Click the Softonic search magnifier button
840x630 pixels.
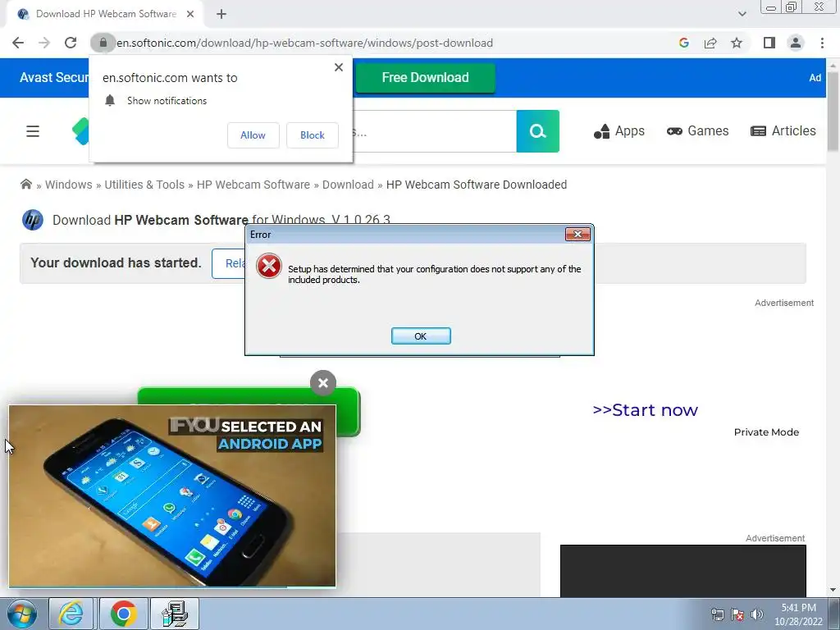pos(538,131)
